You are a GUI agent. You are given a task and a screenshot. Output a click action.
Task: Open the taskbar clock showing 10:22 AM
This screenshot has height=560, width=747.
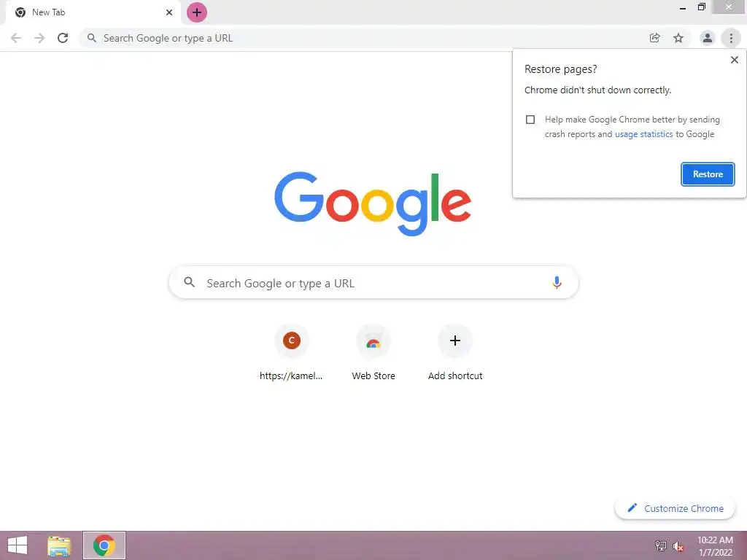tap(715, 545)
